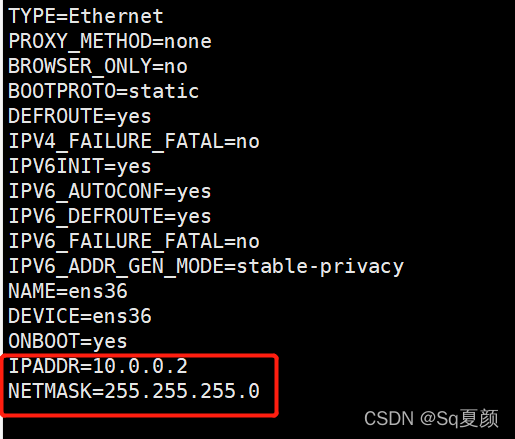
Task: Click the IPV6_ADDR_GEN_MODE key text
Action: (x=116, y=267)
